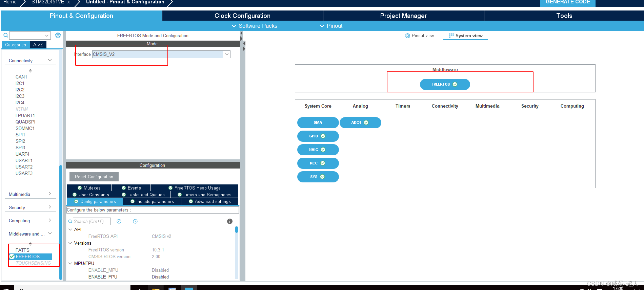Expand Software Packs menu
644x290 pixels.
click(254, 26)
